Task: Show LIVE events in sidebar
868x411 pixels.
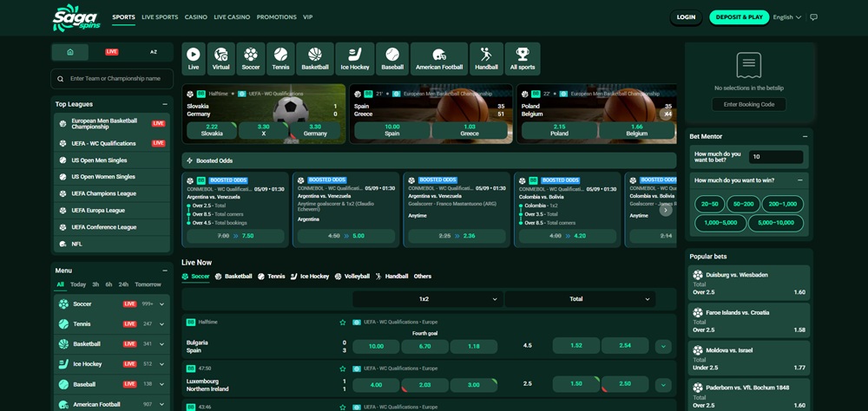Action: point(112,52)
